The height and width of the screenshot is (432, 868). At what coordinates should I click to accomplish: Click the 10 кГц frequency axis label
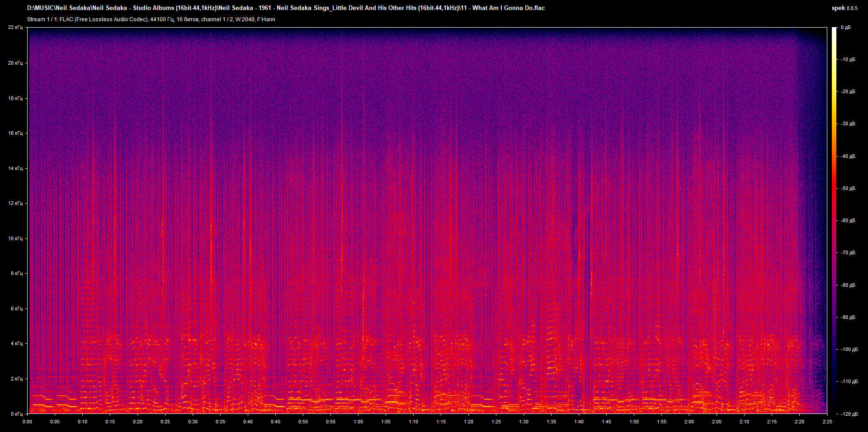[15, 238]
